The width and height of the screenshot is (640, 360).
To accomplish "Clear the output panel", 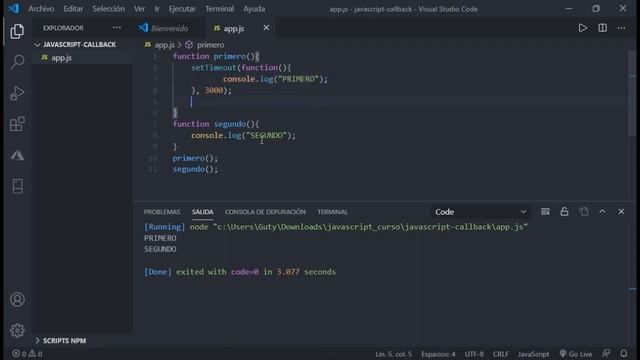I will (545, 211).
